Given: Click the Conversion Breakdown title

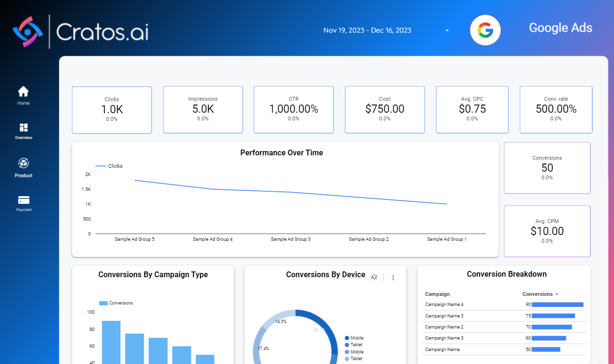Looking at the screenshot, I should tap(507, 274).
